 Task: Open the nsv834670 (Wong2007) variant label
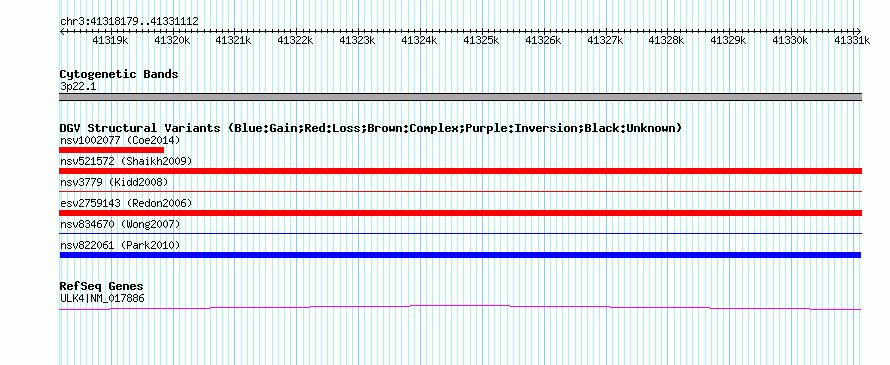tap(120, 224)
